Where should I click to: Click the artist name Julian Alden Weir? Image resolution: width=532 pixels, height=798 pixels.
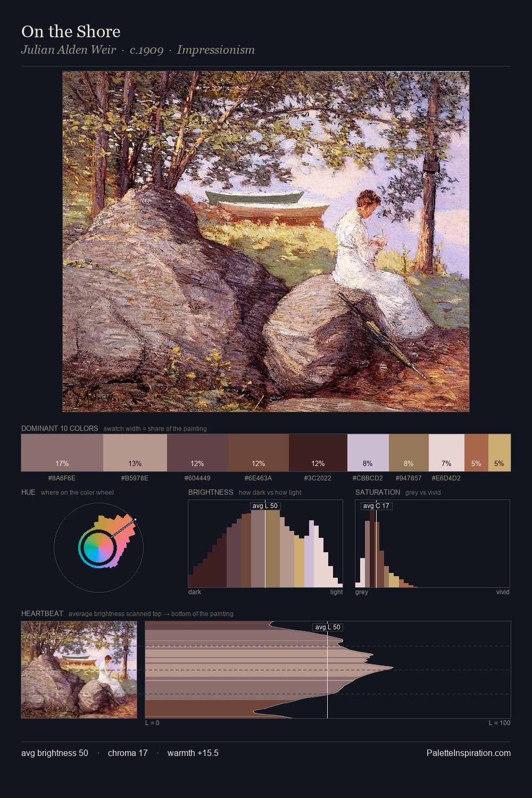(x=69, y=50)
